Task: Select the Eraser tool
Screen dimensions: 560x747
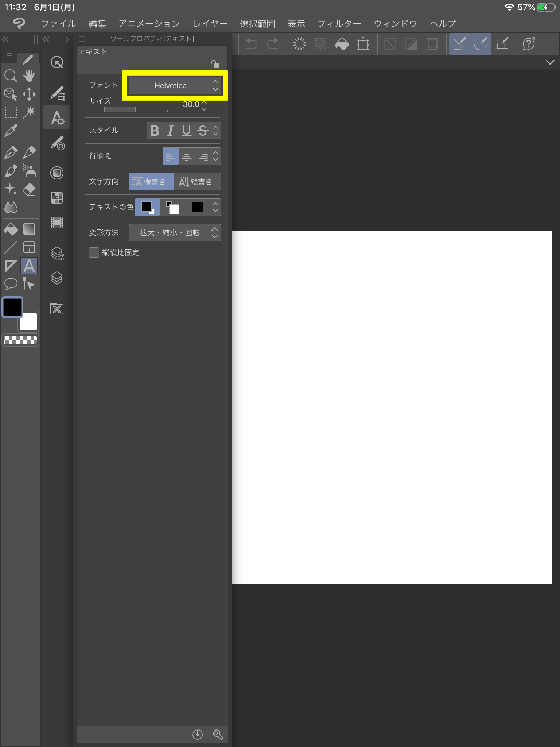Action: tap(29, 189)
